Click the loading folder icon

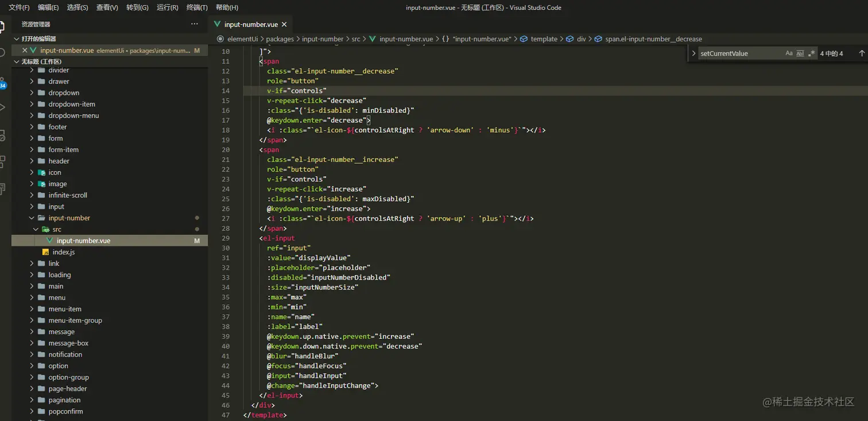pyautogui.click(x=41, y=275)
